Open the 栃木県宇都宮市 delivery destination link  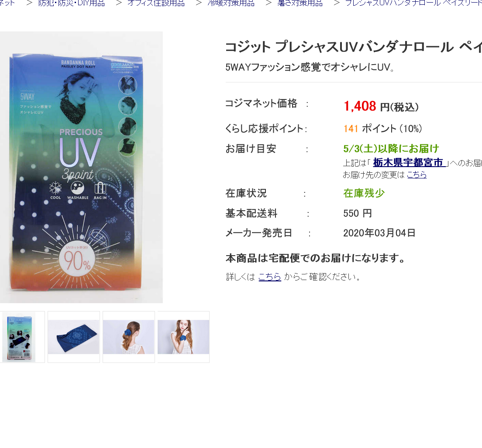pos(409,162)
